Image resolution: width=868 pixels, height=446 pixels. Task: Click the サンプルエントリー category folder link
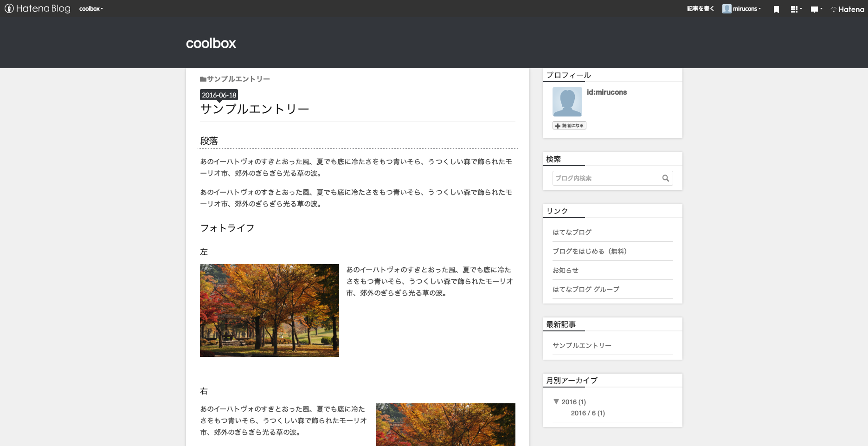(235, 79)
